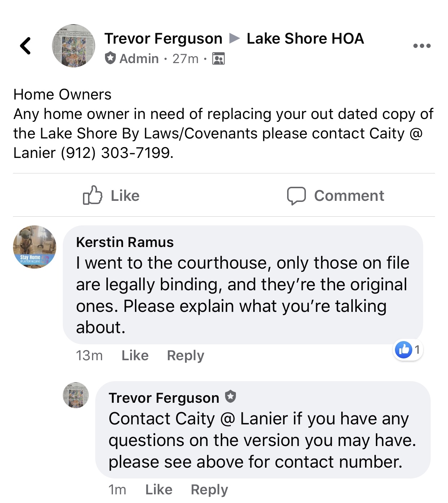Tap the admin shield beside Trevor's reply

pyautogui.click(x=230, y=397)
